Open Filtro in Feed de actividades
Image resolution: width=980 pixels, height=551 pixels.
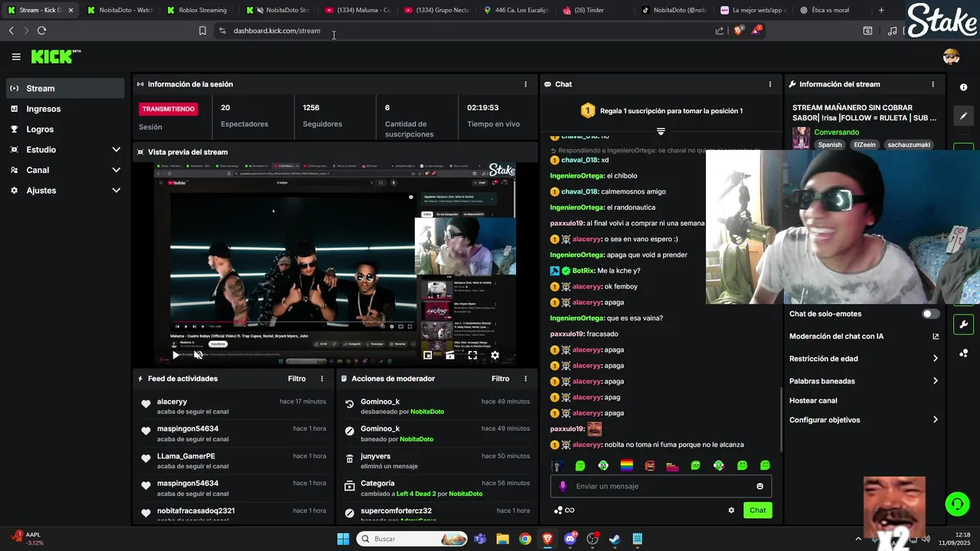(x=296, y=379)
